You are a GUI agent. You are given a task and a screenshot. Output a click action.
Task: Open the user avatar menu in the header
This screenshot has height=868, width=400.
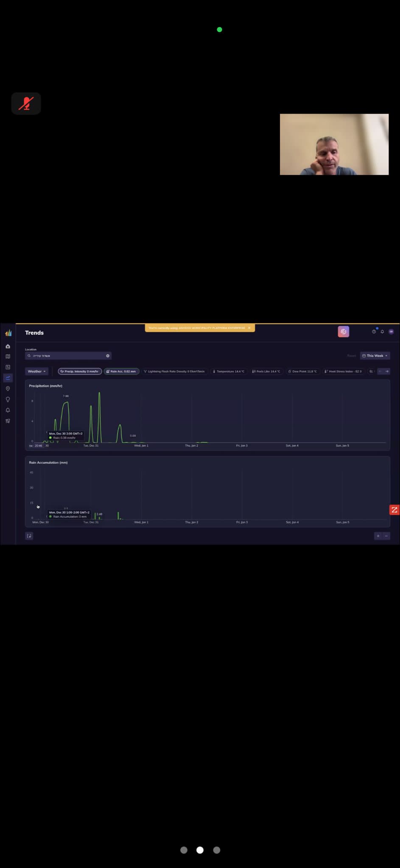click(x=391, y=331)
